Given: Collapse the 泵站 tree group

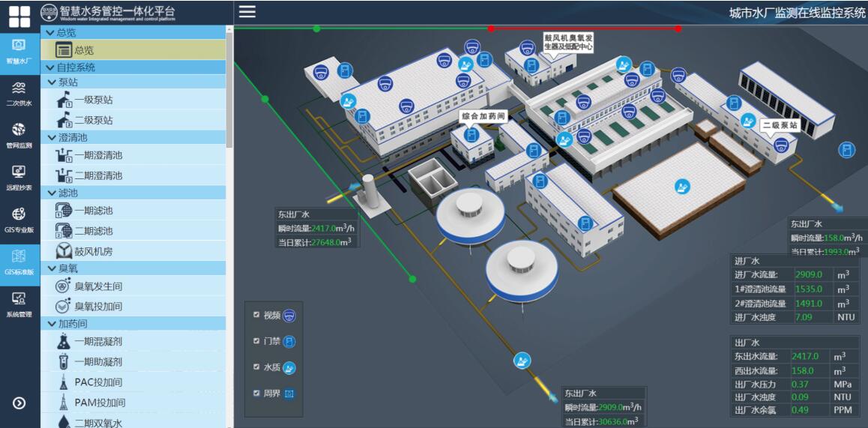Looking at the screenshot, I should coord(51,82).
